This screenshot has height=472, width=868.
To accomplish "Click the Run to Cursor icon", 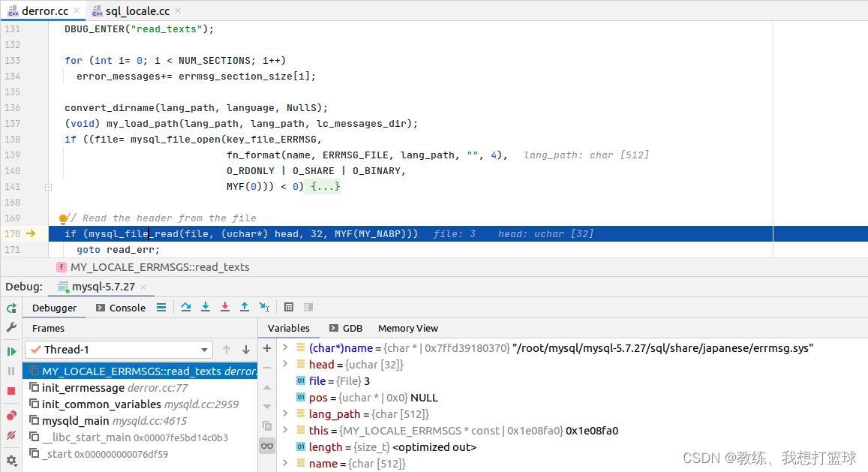I will [x=264, y=307].
